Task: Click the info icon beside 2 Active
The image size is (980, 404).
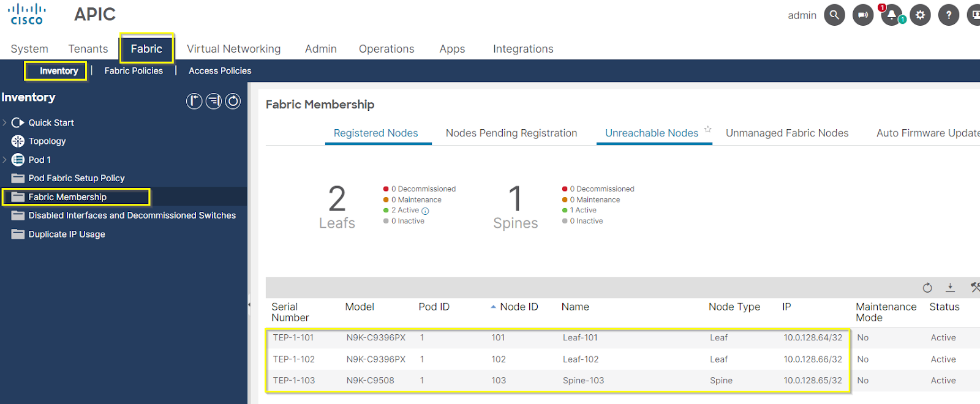Action: pyautogui.click(x=425, y=211)
